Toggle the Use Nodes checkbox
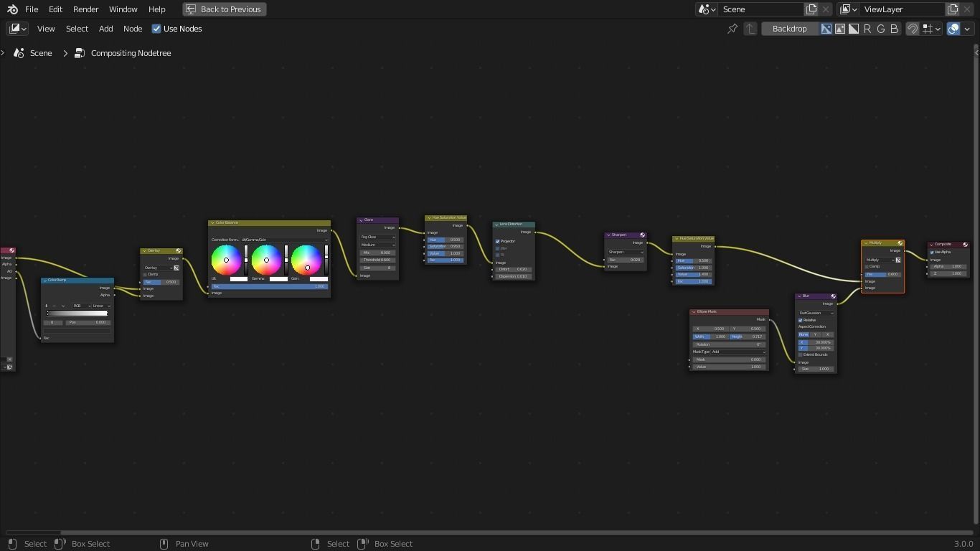Image resolution: width=980 pixels, height=551 pixels. click(x=156, y=29)
